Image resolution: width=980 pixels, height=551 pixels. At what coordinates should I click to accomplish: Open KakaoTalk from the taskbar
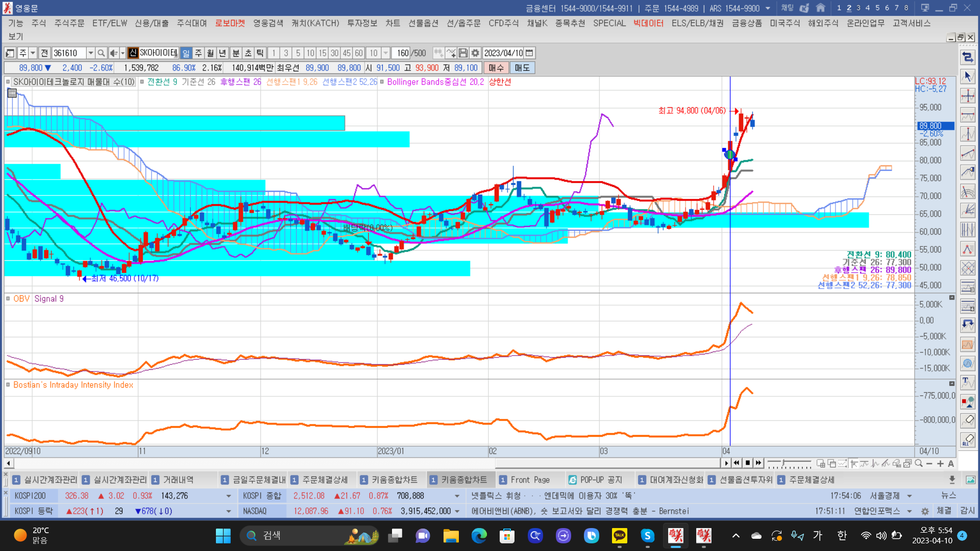pyautogui.click(x=619, y=536)
